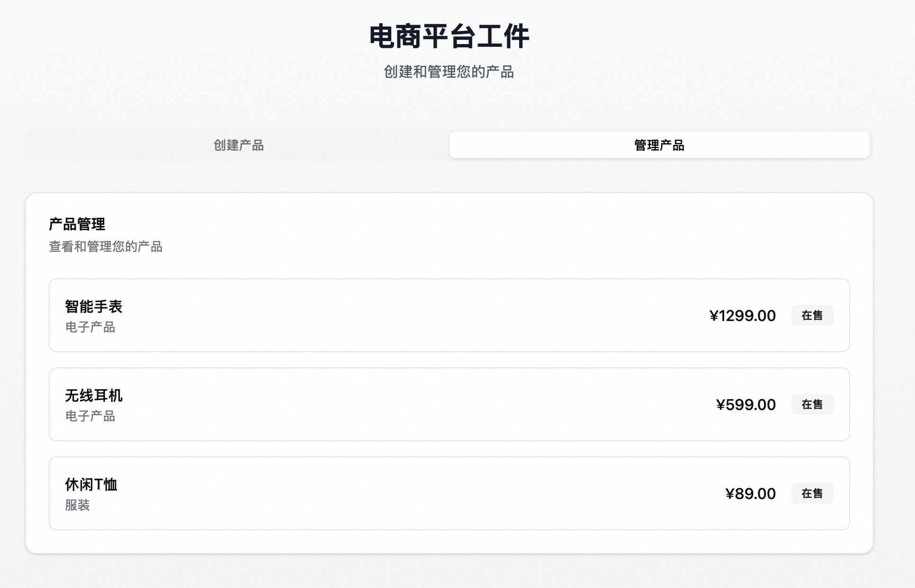Click the 无线耳机 product name

click(x=93, y=395)
